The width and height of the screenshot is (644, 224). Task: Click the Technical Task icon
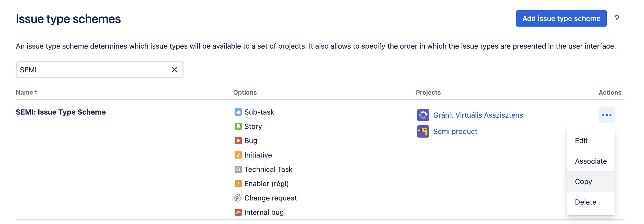point(238,169)
